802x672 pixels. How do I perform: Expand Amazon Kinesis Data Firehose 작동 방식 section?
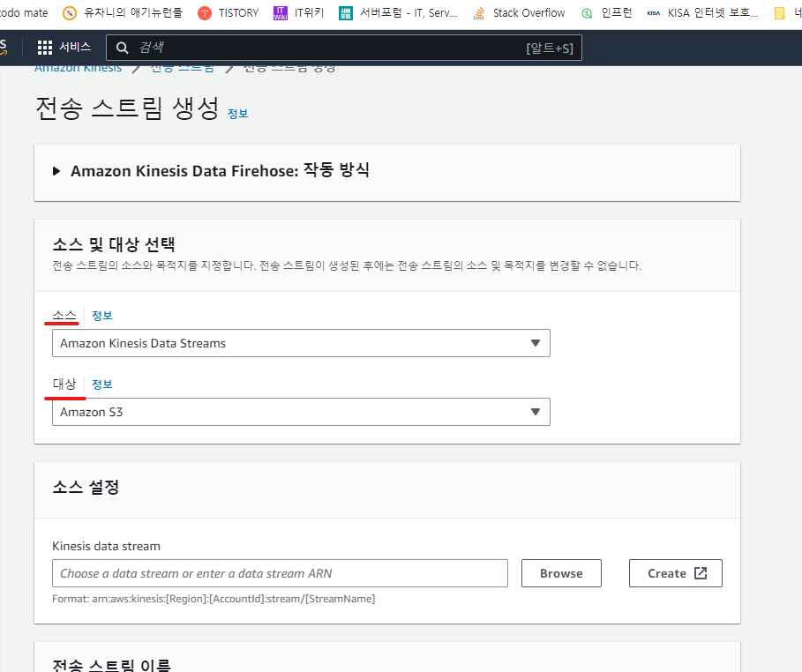(x=56, y=171)
